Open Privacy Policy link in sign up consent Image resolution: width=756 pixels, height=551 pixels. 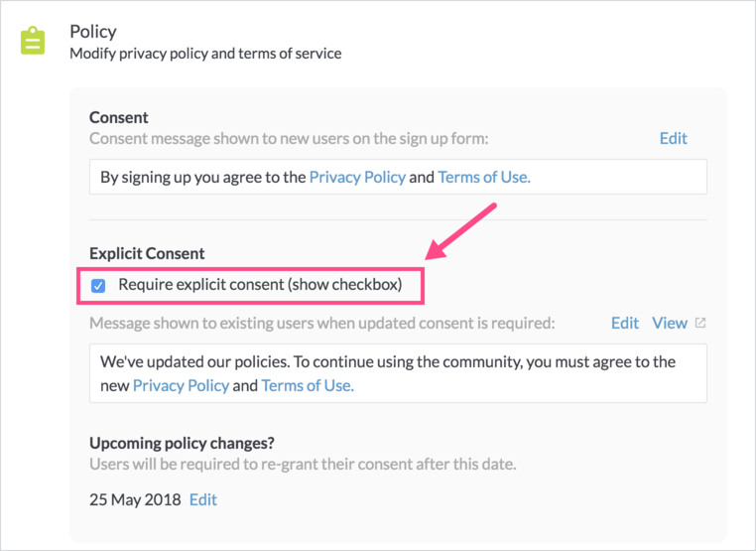pos(357,177)
